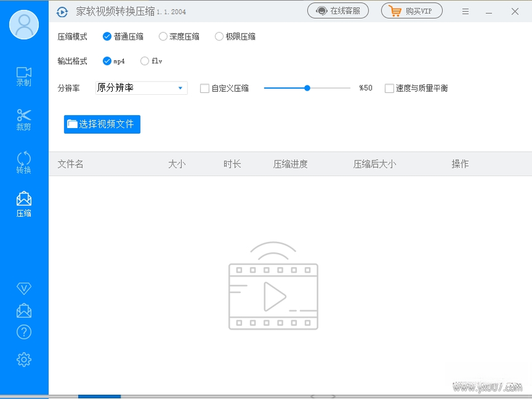Go to the 转换 convert section

pos(24,162)
